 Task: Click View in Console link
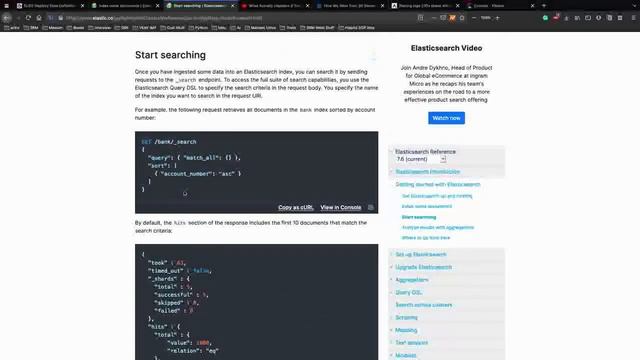pyautogui.click(x=340, y=207)
